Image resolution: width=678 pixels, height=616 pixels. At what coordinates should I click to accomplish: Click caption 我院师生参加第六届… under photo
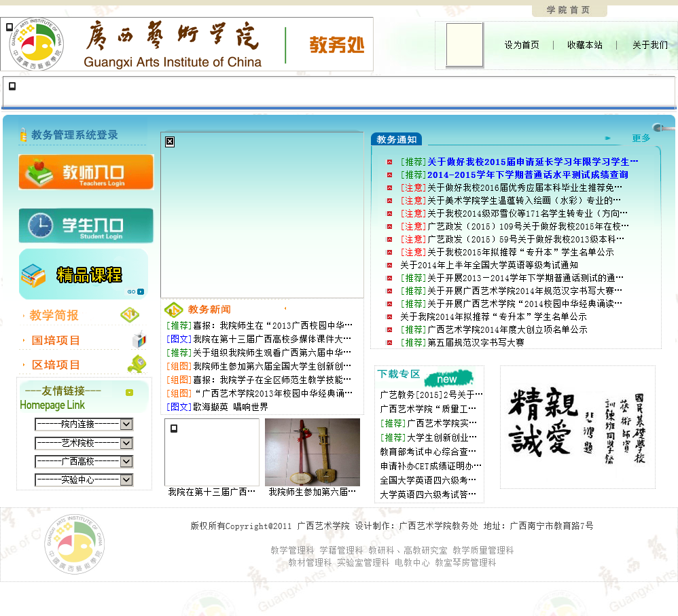[313, 492]
